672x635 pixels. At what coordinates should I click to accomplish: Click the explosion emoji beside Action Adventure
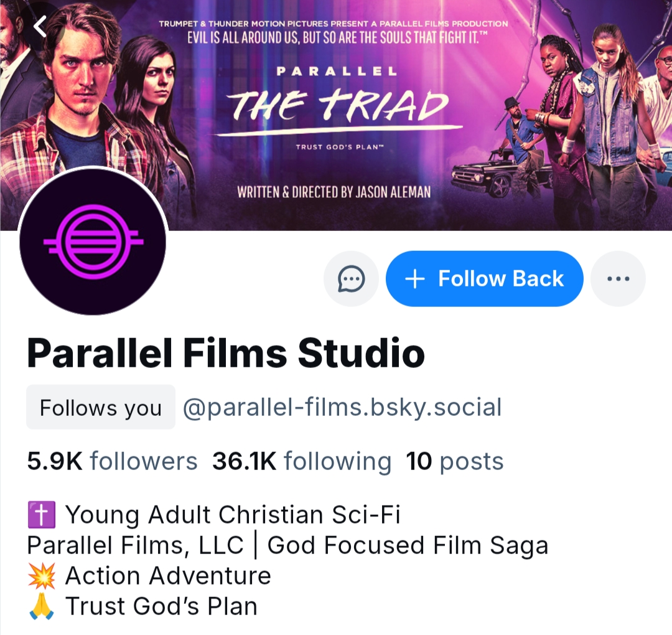coord(42,576)
